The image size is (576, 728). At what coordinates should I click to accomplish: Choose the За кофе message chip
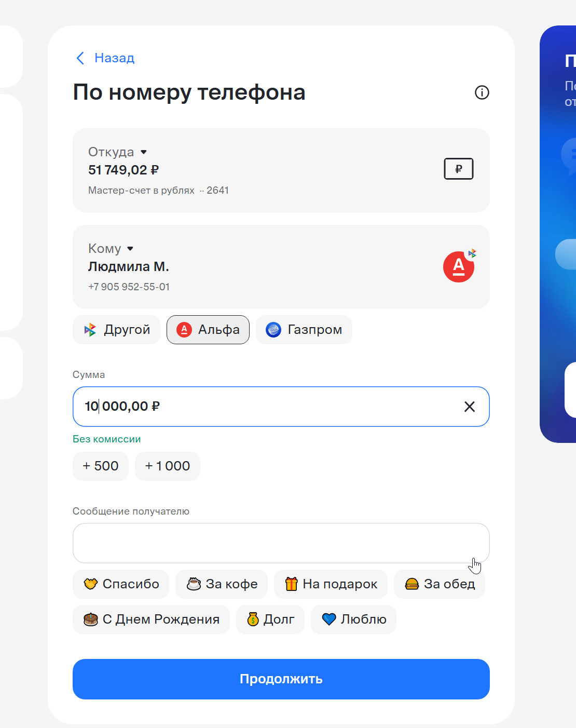pos(222,584)
